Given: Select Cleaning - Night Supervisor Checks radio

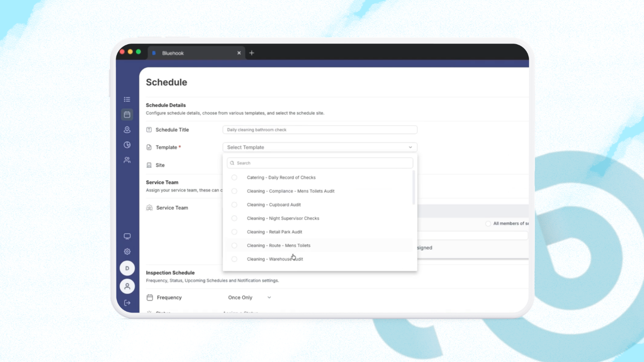Looking at the screenshot, I should (234, 218).
